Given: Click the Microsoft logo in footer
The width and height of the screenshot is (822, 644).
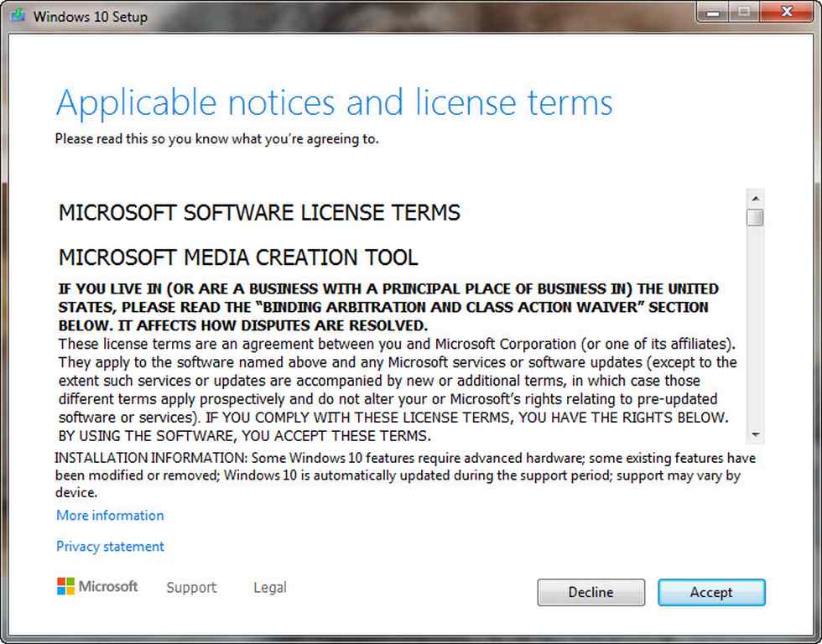Looking at the screenshot, I should point(97,586).
